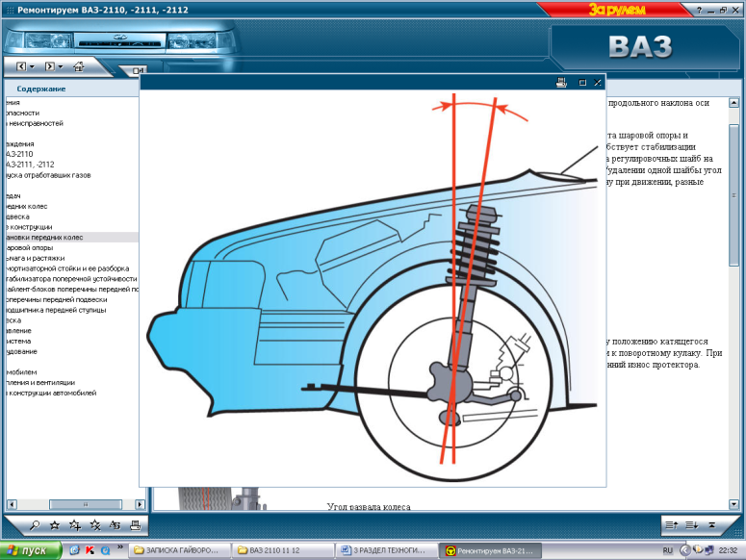The height and width of the screenshot is (560, 746).
Task: Click the printer icon in bottom toolbar
Action: pyautogui.click(x=135, y=525)
